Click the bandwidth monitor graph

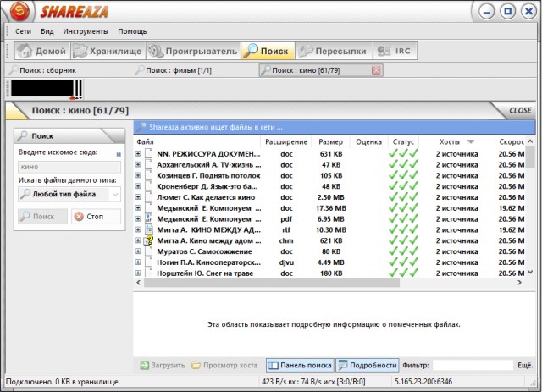tap(47, 89)
